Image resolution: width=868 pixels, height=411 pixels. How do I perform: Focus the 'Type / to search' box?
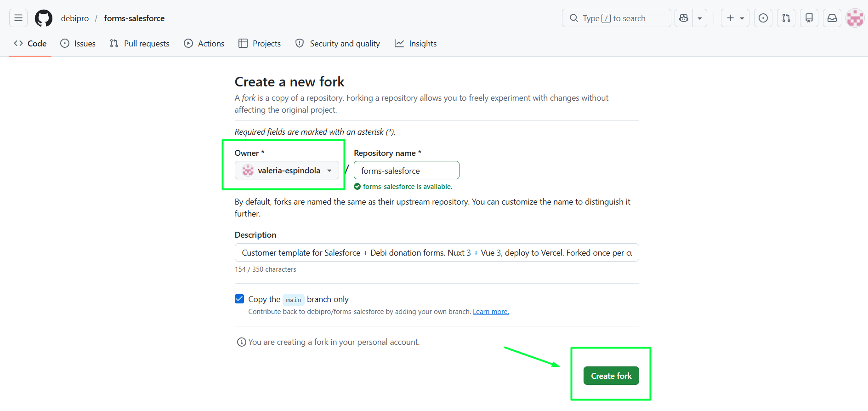click(616, 18)
